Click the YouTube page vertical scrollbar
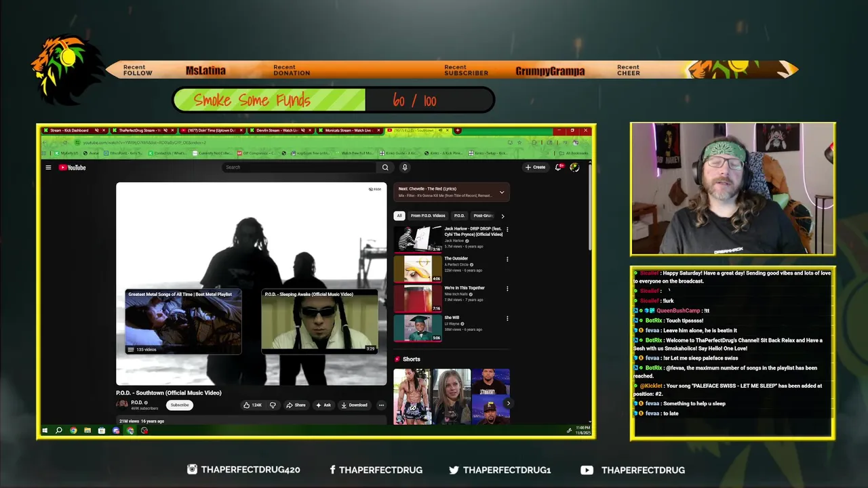Viewport: 868px width, 488px height. (x=590, y=207)
